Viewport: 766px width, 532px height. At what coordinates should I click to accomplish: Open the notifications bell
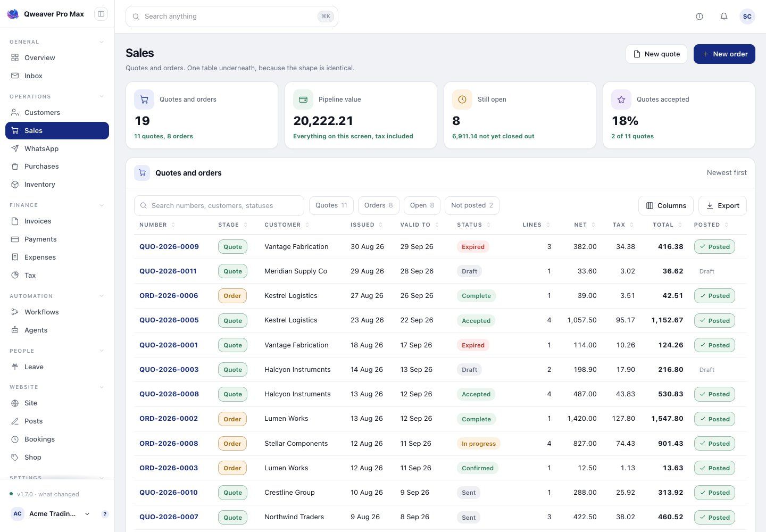724,16
